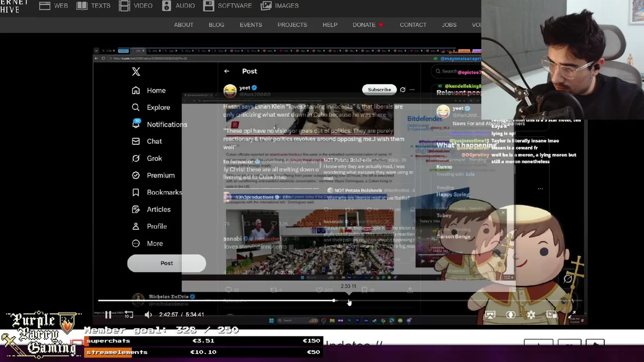
Task: Open the CONTACT link
Action: tap(413, 25)
